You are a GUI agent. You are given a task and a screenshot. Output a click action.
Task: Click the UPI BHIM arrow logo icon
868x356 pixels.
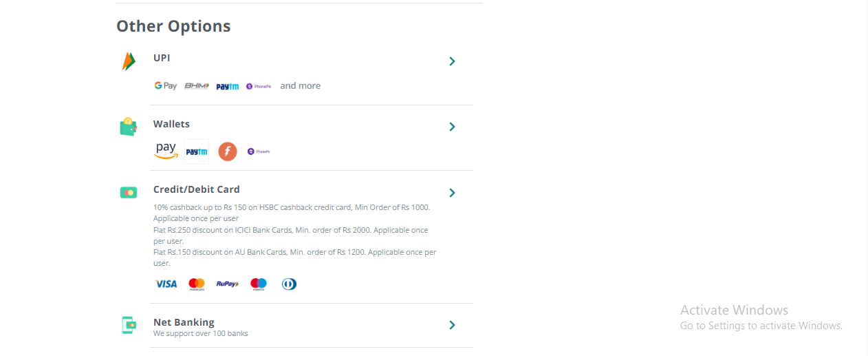(x=129, y=61)
